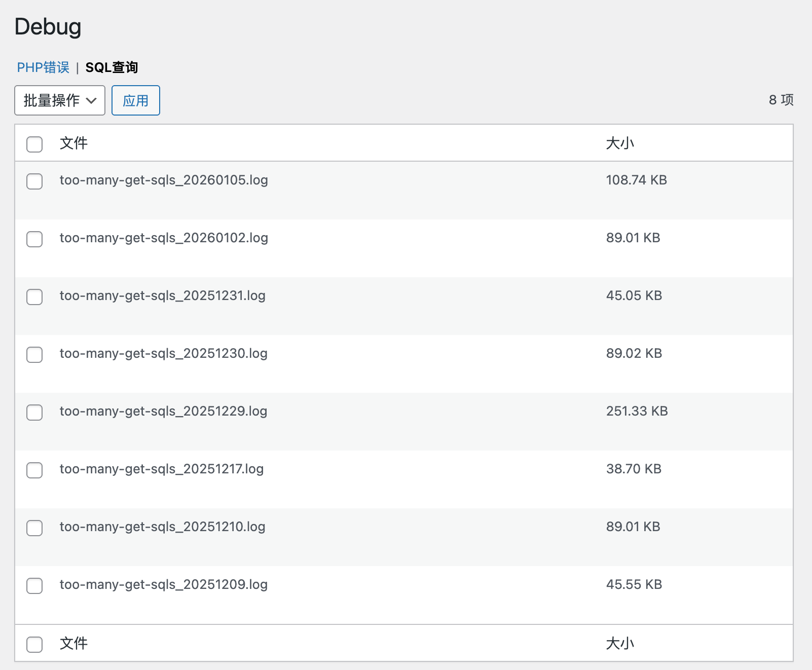
Task: Switch to the PHP错误 tab
Action: pos(43,67)
